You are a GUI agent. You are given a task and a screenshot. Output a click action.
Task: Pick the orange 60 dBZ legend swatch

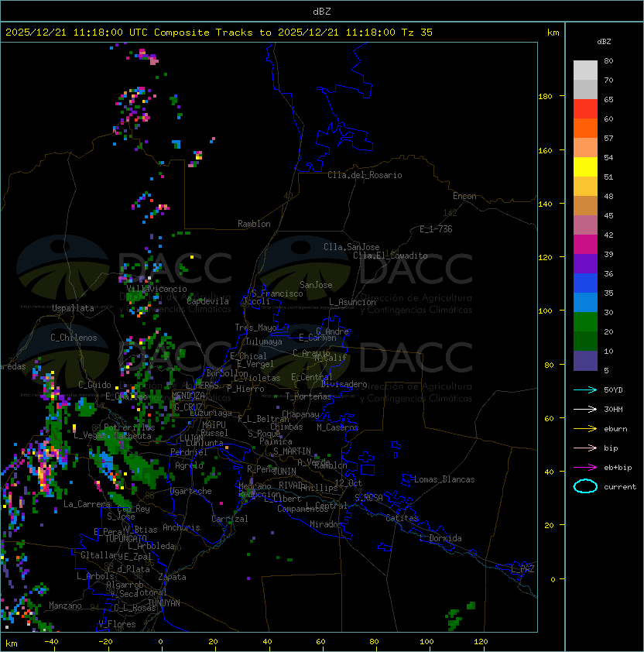585,128
